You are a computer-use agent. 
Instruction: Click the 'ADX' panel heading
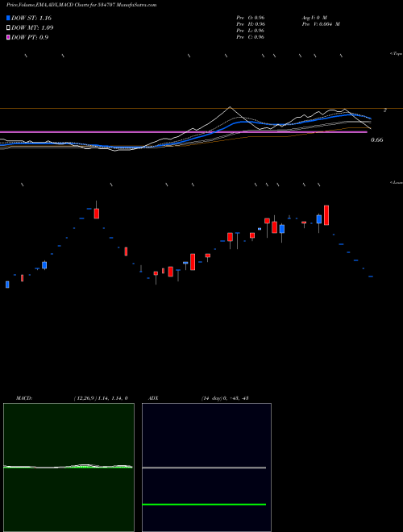152,398
